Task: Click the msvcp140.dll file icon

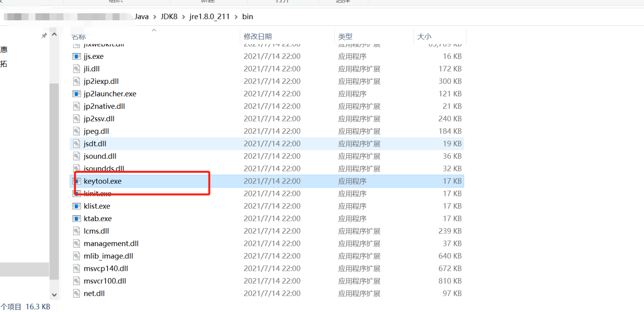Action: tap(76, 269)
